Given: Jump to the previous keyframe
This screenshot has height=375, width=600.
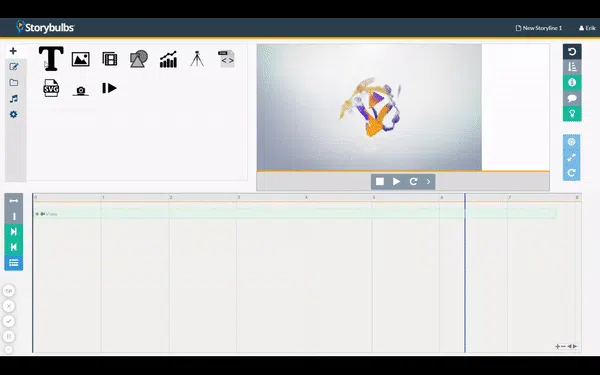Looking at the screenshot, I should [x=14, y=247].
